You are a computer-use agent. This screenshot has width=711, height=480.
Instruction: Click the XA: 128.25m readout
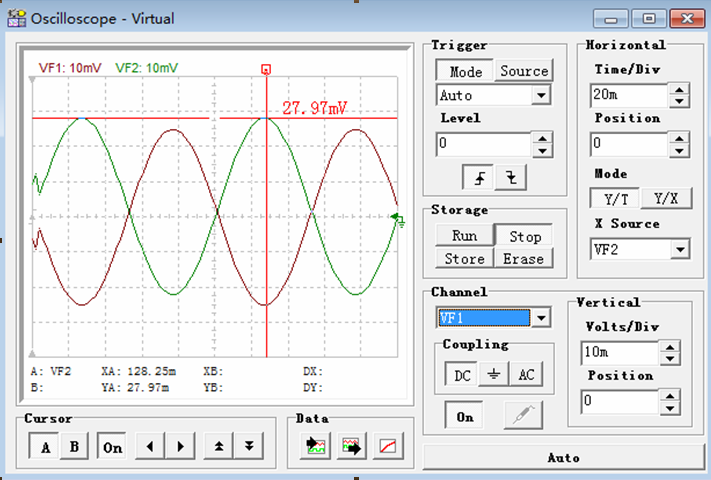pyautogui.click(x=139, y=371)
